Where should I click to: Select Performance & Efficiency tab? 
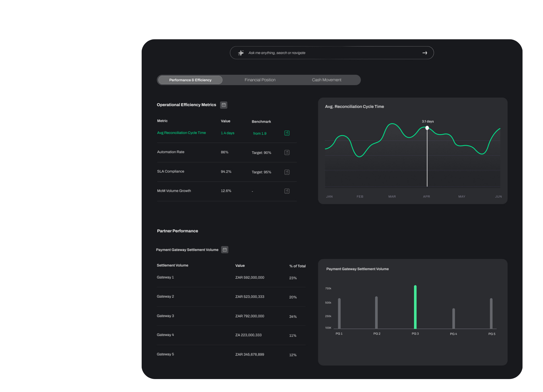(190, 80)
